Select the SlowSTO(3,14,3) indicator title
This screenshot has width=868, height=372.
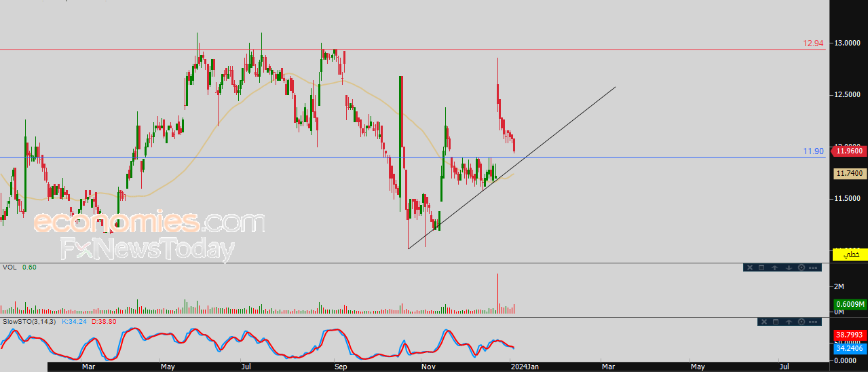tap(30, 322)
